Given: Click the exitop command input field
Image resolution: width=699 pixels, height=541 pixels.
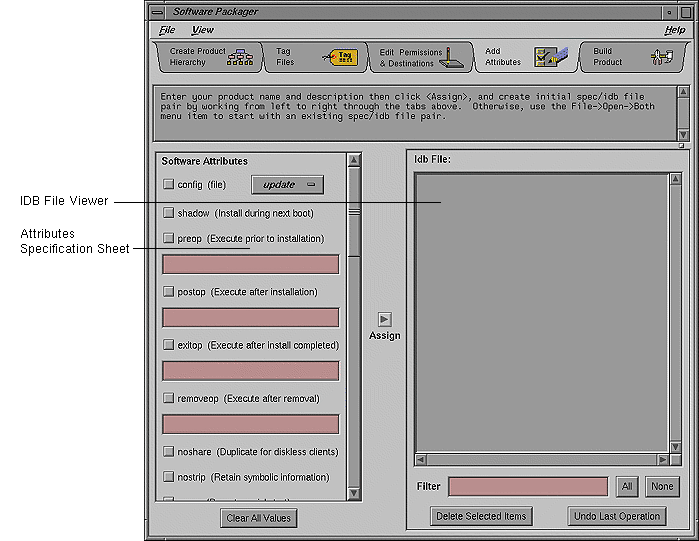Looking at the screenshot, I should (251, 371).
